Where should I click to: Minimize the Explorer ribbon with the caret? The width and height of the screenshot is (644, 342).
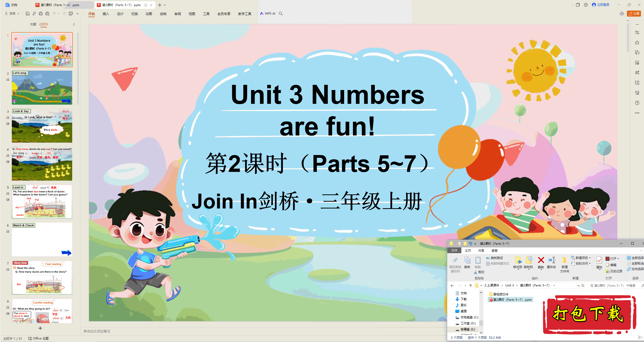pos(641,251)
